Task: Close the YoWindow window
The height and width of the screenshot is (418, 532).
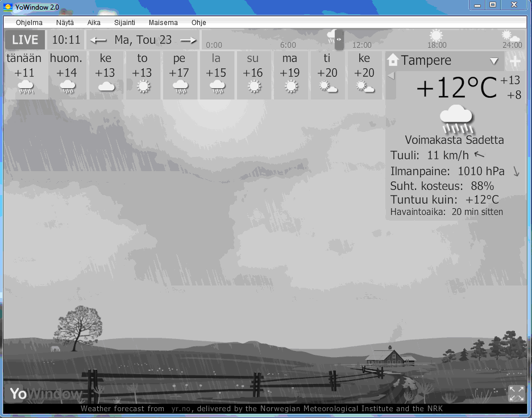Action: [514, 5]
